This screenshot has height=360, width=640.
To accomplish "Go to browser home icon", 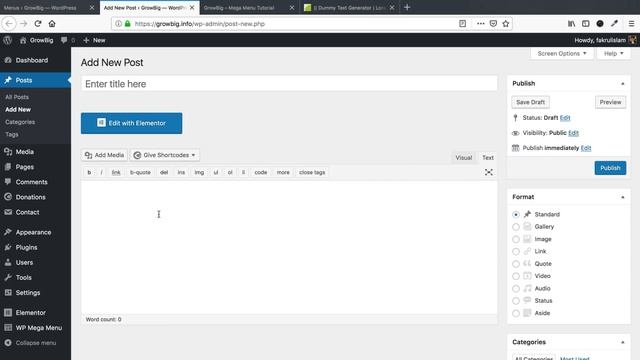I will pos(52,24).
